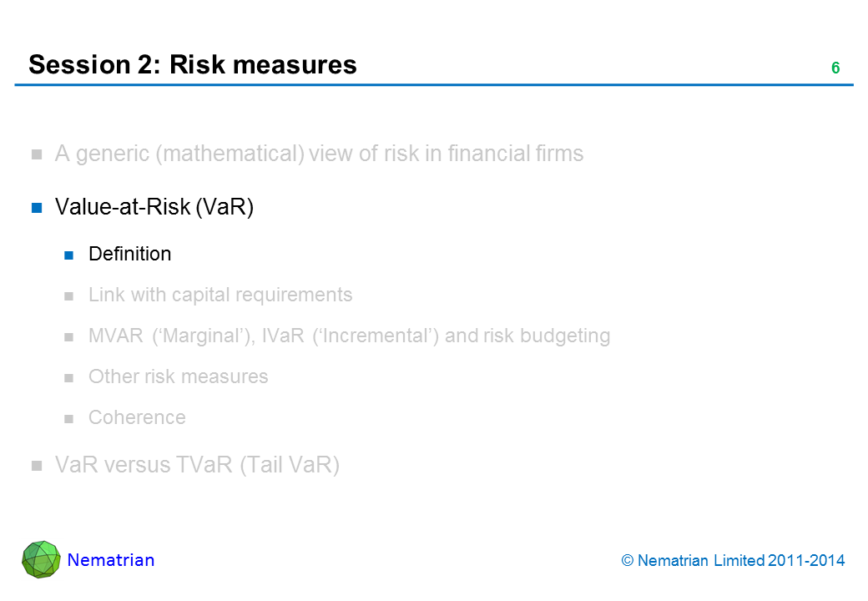This screenshot has height=601, width=868.
Task: Click the grey bullet beside Coherence
Action: [70, 418]
